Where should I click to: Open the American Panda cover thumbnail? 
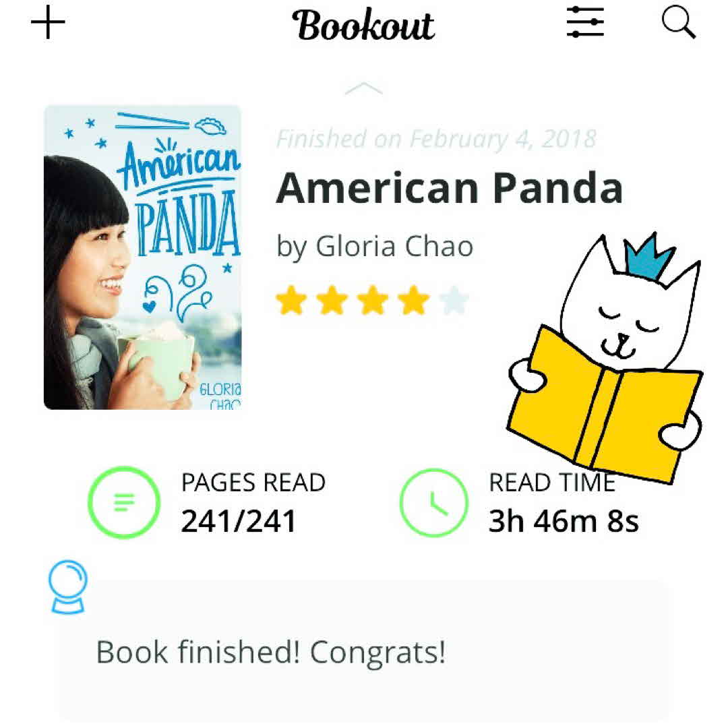pos(142,257)
